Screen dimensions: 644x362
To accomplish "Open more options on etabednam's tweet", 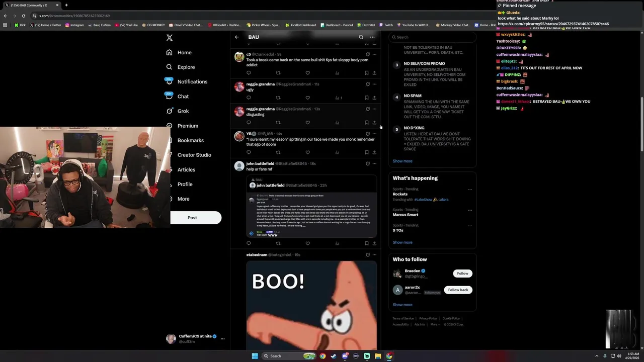I will (x=374, y=255).
